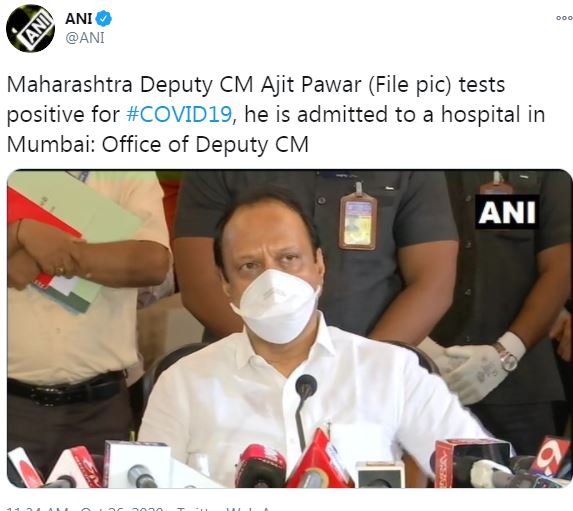Click the partially visible Twitter Web App label
Viewport: 573px width, 511px height.
tap(224, 508)
